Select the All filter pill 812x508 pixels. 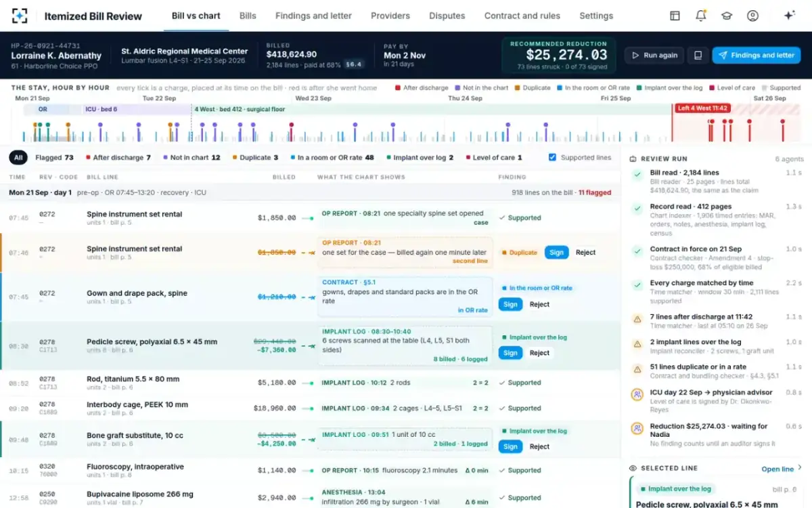[18, 158]
